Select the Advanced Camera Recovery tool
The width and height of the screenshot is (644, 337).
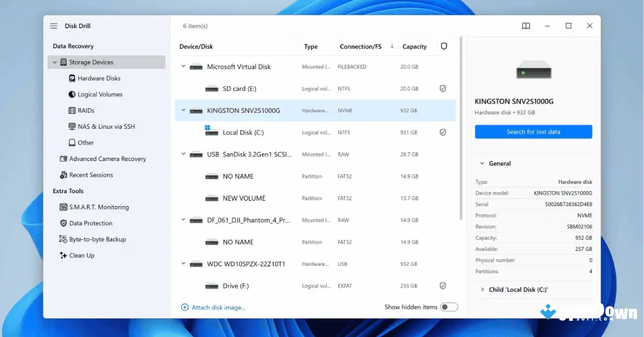pos(107,158)
